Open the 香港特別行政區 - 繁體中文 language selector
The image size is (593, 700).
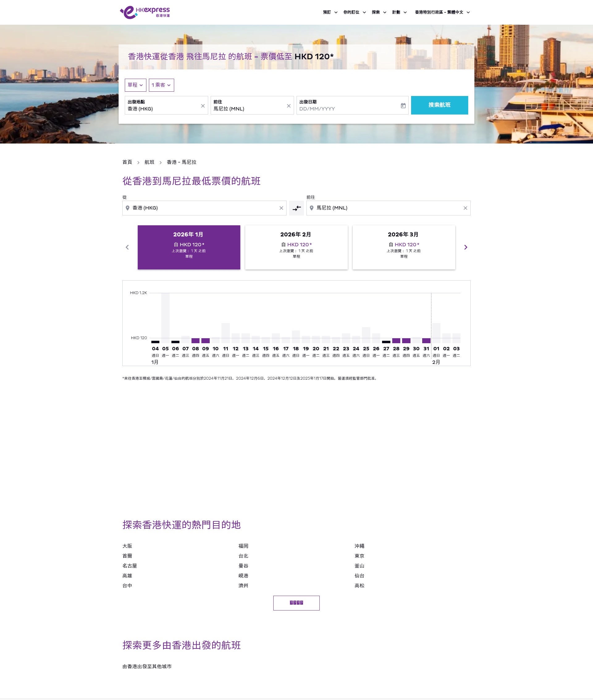(442, 12)
